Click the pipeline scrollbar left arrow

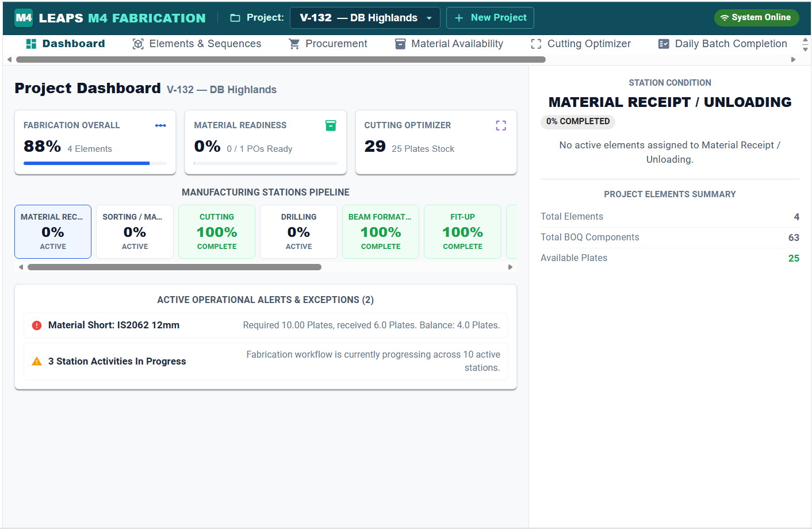click(x=21, y=267)
